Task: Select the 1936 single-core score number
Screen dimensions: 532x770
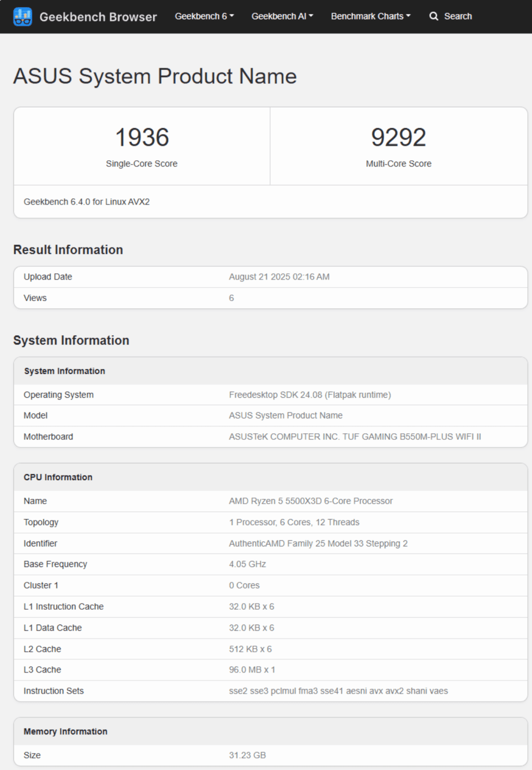Action: 142,137
